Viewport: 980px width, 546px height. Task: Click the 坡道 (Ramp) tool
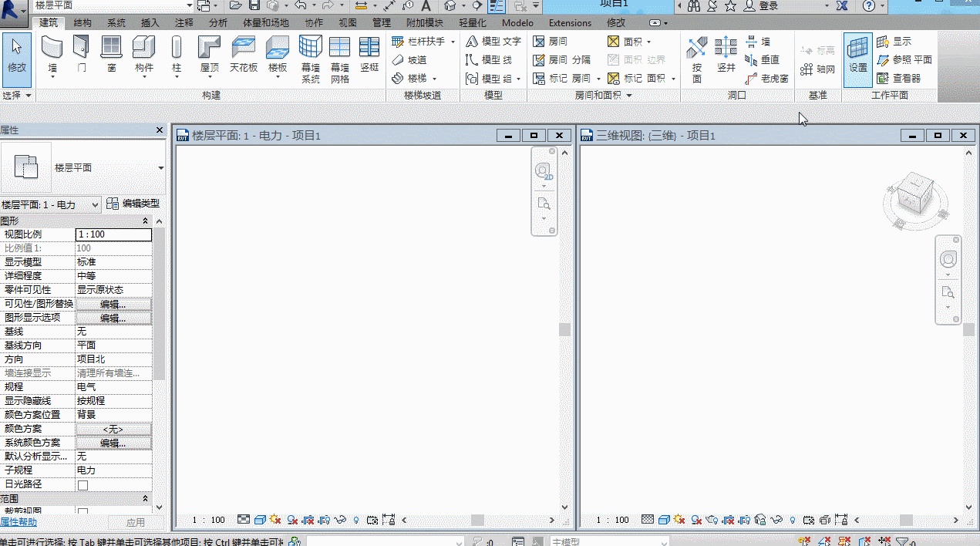409,59
